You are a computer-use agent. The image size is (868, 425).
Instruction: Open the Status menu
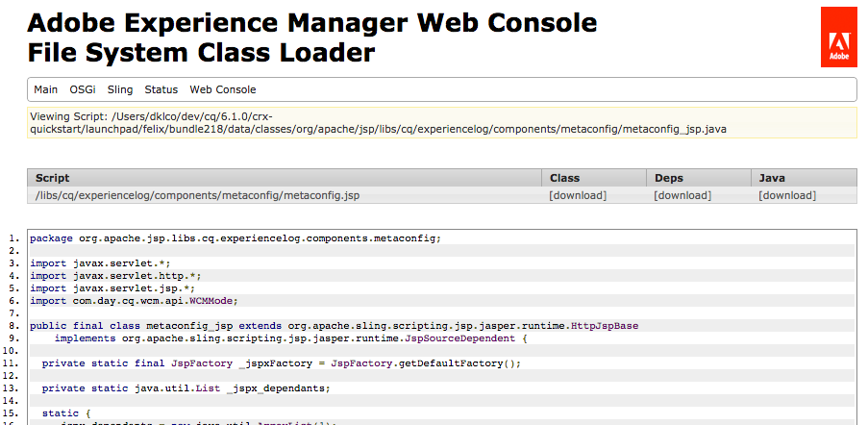[161, 89]
